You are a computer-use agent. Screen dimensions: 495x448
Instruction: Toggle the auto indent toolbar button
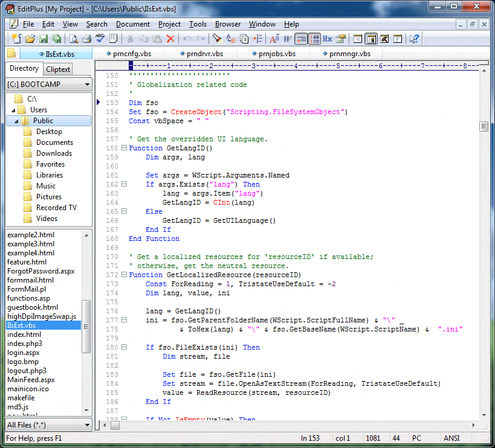(x=301, y=39)
